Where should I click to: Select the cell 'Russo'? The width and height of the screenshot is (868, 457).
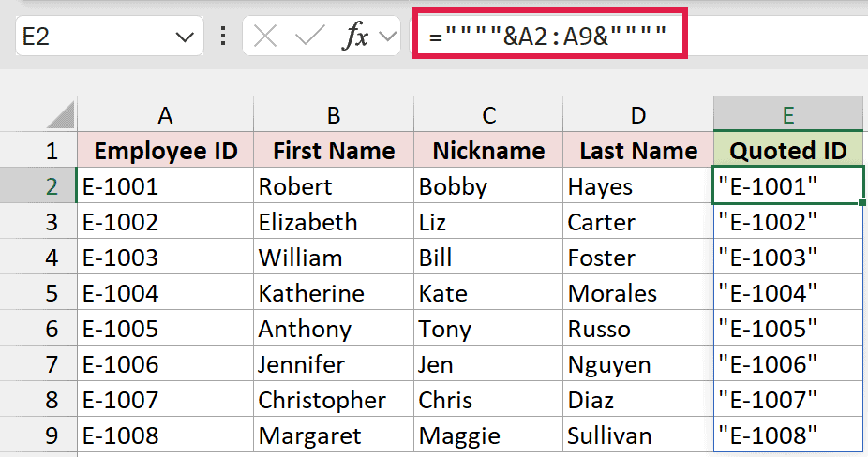coord(638,328)
